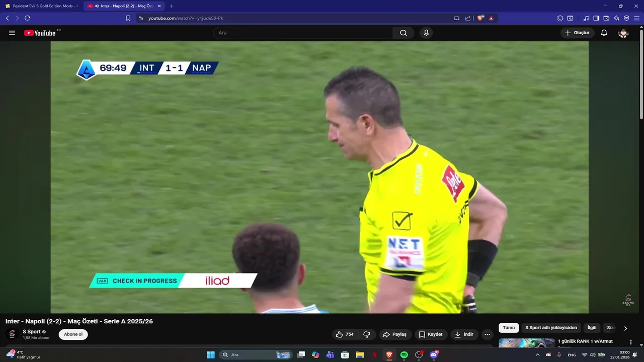Open more actions ellipsis below the video
This screenshot has height=362, width=644.
[x=487, y=334]
